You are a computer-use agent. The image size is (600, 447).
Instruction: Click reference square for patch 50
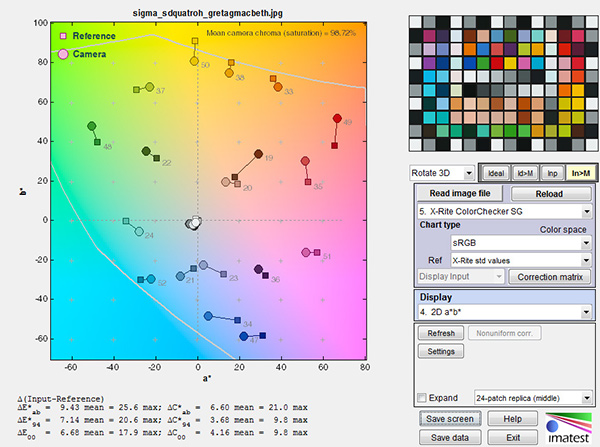195,41
